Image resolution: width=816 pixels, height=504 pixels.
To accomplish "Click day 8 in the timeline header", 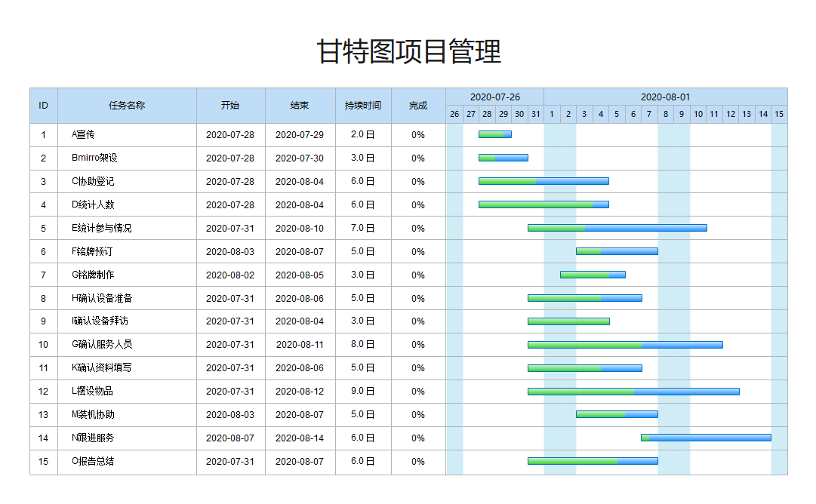I will click(666, 114).
